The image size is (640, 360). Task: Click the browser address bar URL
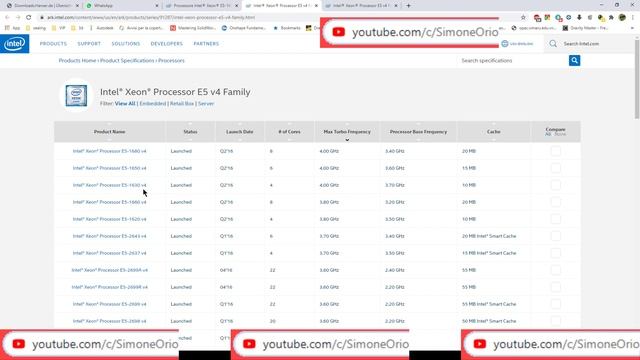[151, 18]
